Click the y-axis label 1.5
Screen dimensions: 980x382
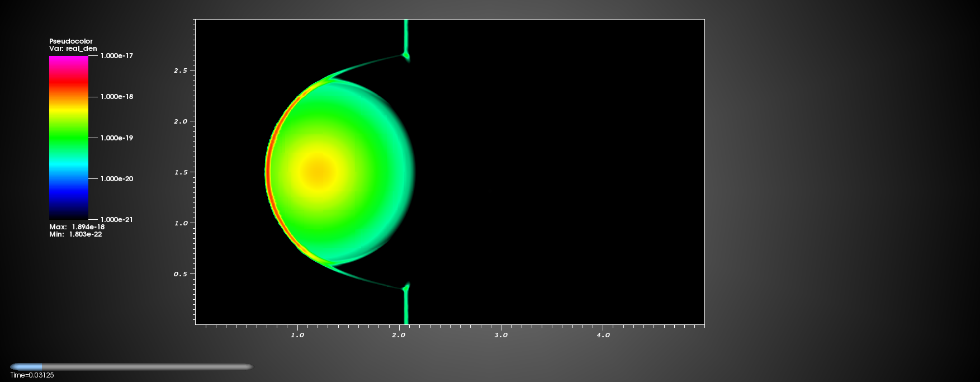point(181,172)
